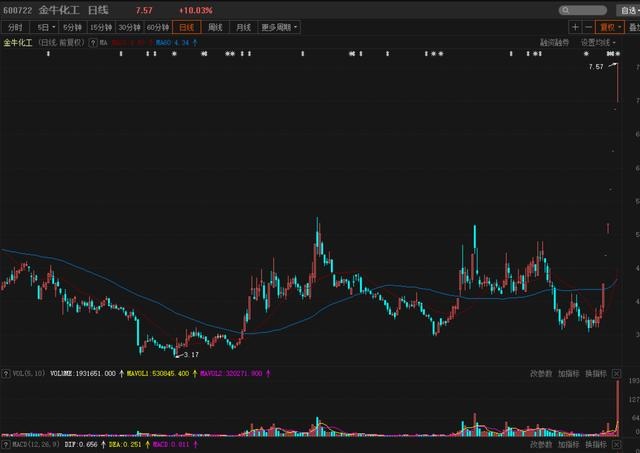
Task: Click the 融资融券 margin trading link
Action: coord(554,43)
